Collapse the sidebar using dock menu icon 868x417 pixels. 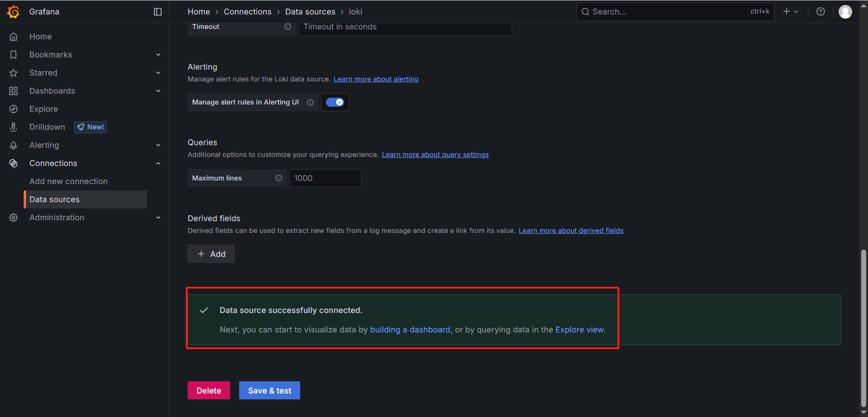click(158, 12)
